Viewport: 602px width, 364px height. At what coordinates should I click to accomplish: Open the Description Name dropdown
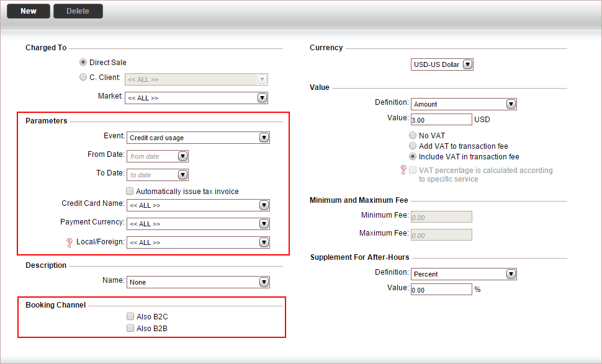coord(198,282)
